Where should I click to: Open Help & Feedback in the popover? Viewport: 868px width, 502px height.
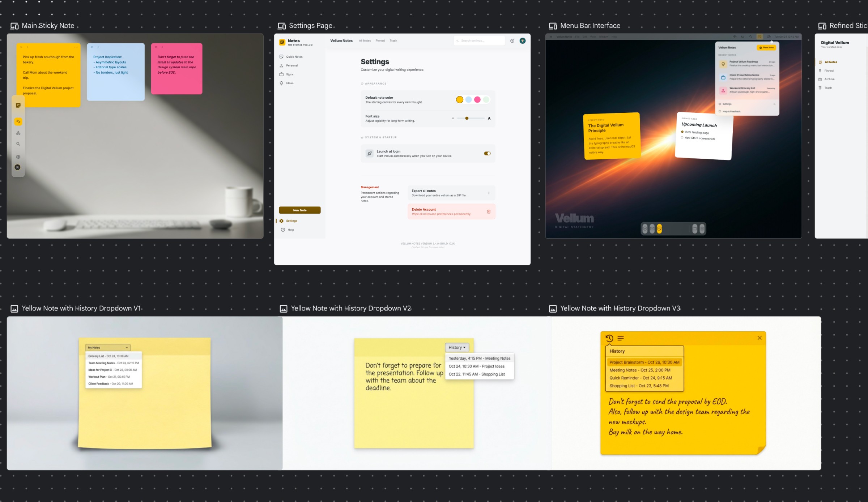[730, 111]
